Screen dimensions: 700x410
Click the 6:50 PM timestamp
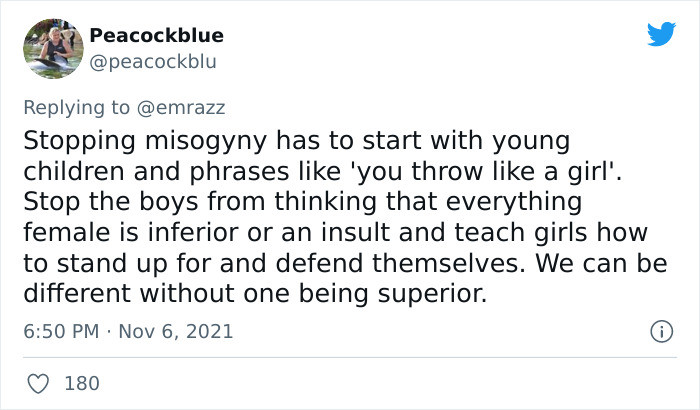click(59, 331)
